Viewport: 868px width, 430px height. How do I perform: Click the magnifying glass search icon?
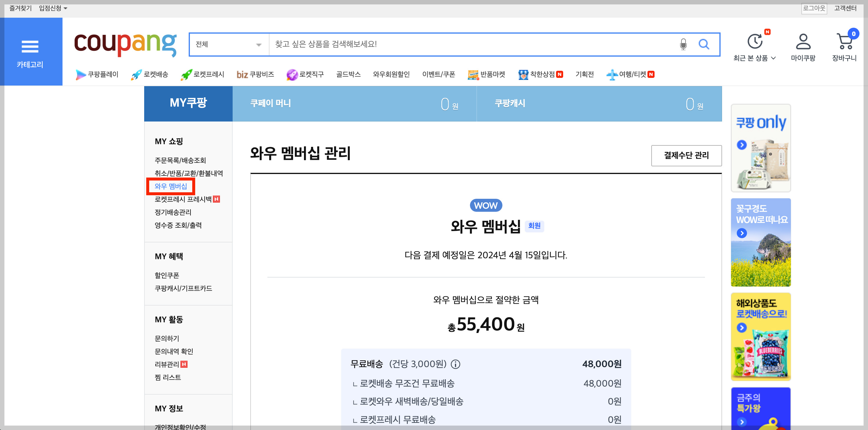[703, 44]
